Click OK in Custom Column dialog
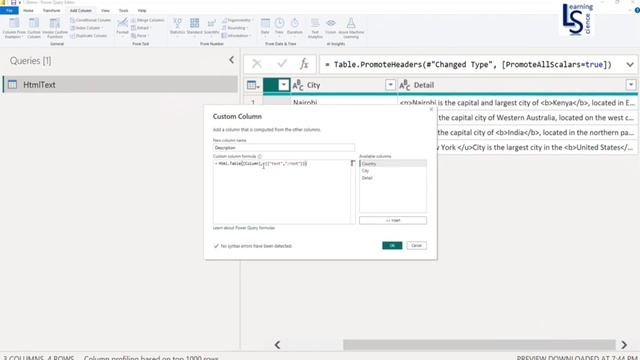This screenshot has width=640, height=360. [392, 245]
